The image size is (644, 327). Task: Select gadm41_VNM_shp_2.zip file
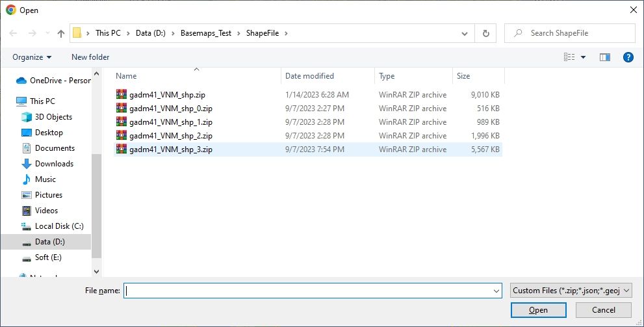(x=170, y=136)
